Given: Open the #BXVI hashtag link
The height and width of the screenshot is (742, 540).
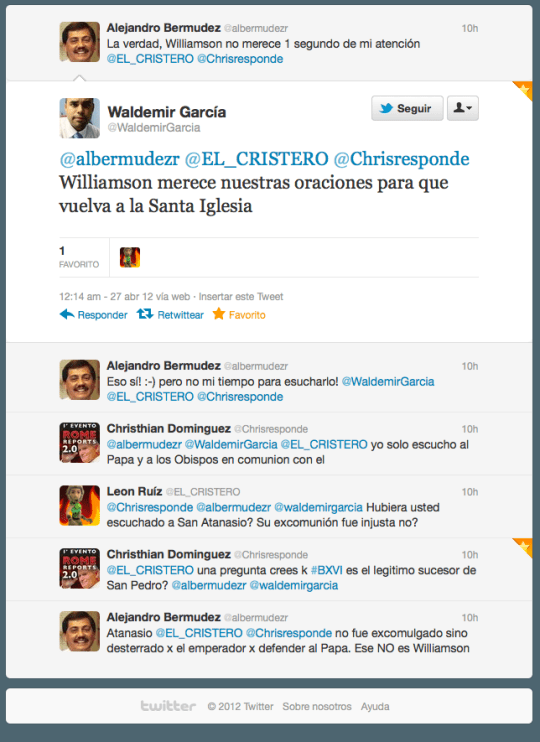Looking at the screenshot, I should [x=327, y=570].
